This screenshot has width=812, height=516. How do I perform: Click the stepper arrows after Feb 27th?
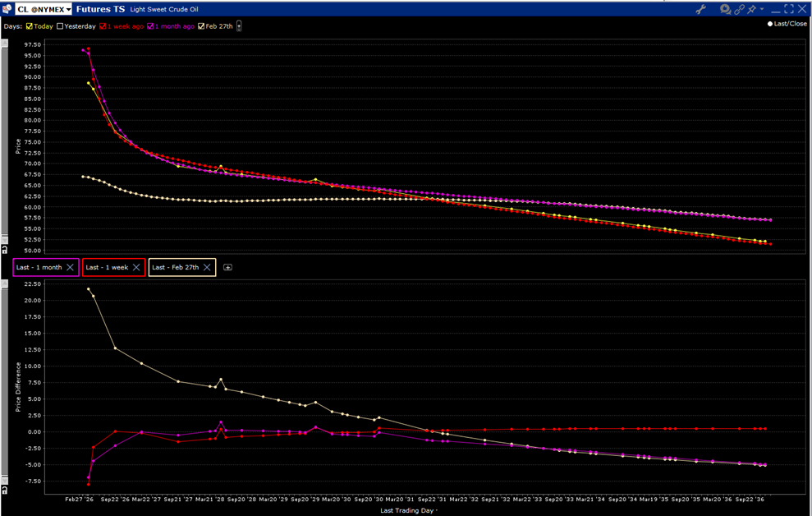[x=238, y=25]
